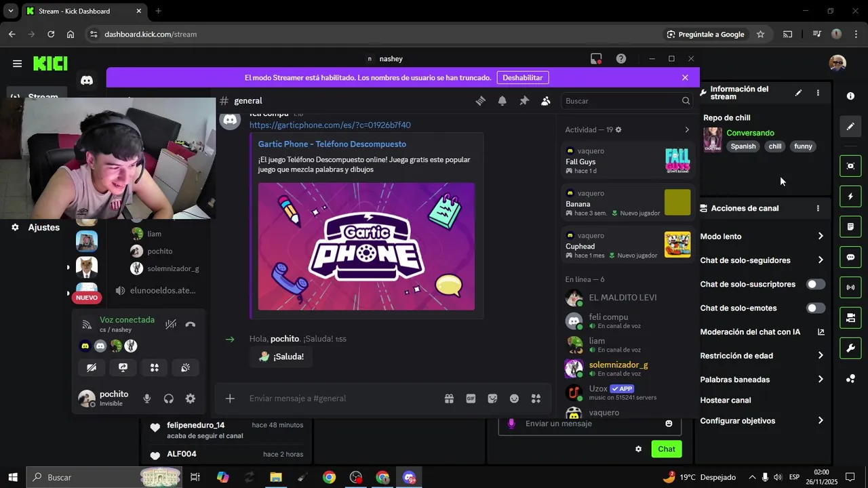Open the Discord soundboard
This screenshot has width=868, height=488.
[x=186, y=367]
